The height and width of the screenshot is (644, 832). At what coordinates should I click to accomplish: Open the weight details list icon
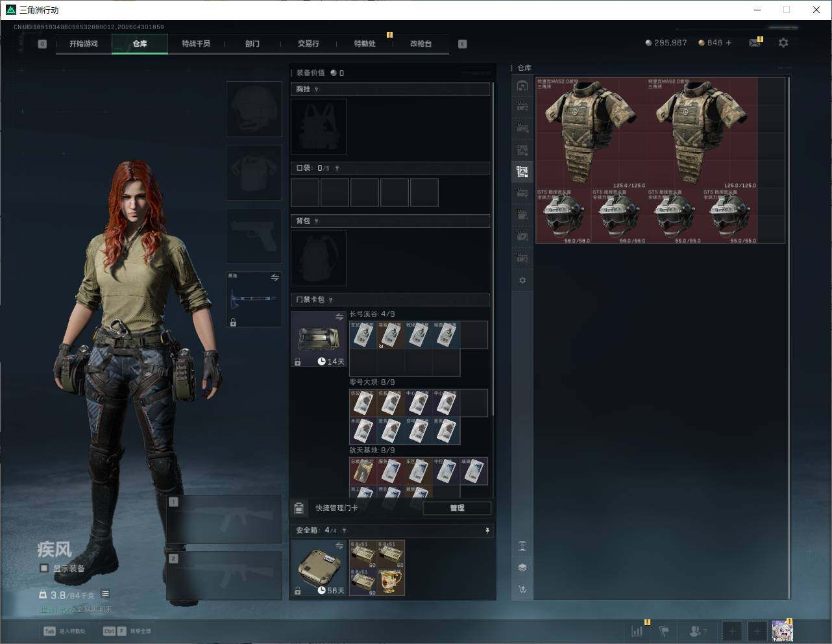point(105,594)
